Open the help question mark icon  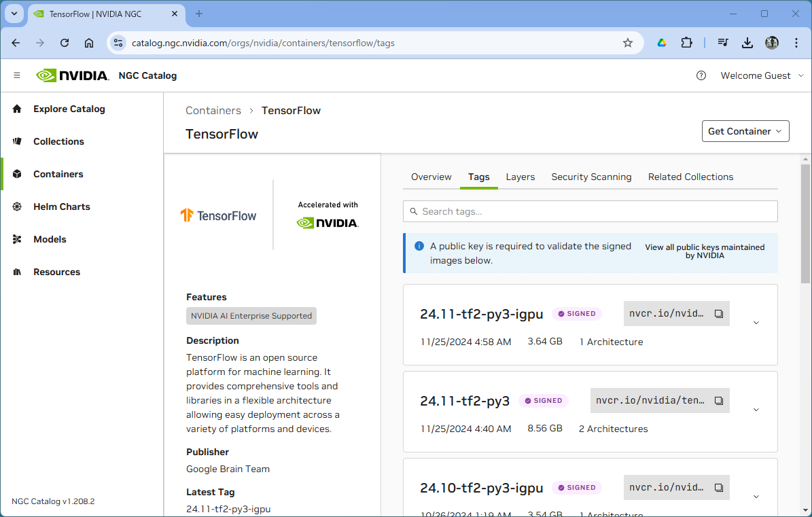(701, 75)
